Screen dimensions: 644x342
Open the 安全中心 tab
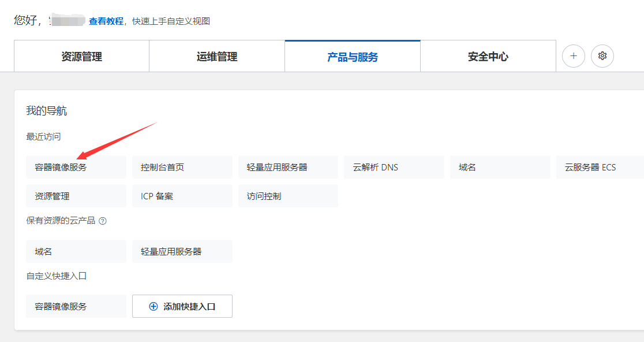click(x=488, y=56)
